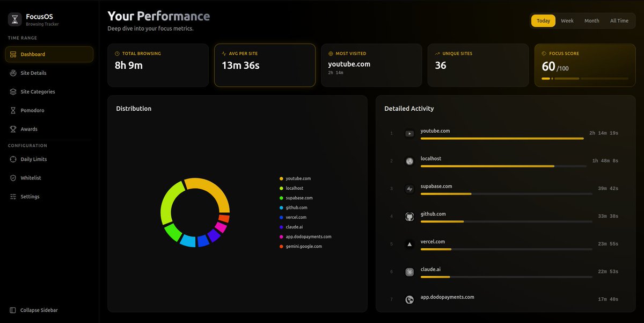Image resolution: width=644 pixels, height=323 pixels.
Task: Click the Daily Limits icon
Action: (13, 159)
